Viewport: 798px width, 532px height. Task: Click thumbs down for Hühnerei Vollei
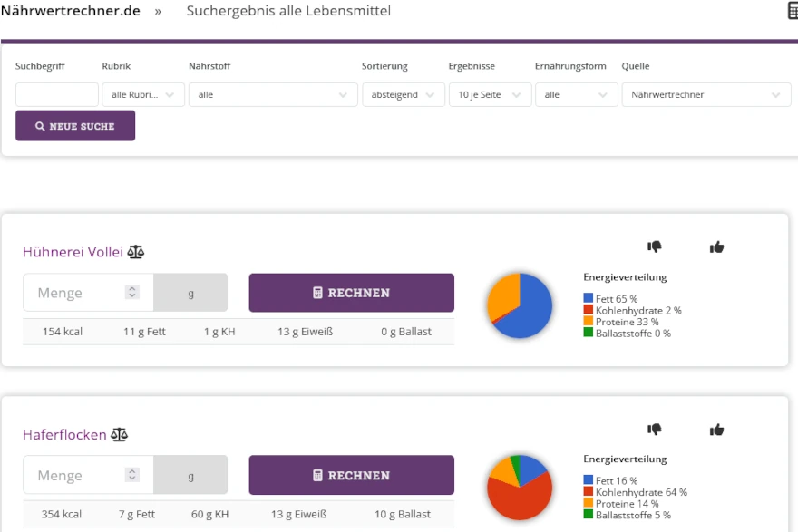654,247
